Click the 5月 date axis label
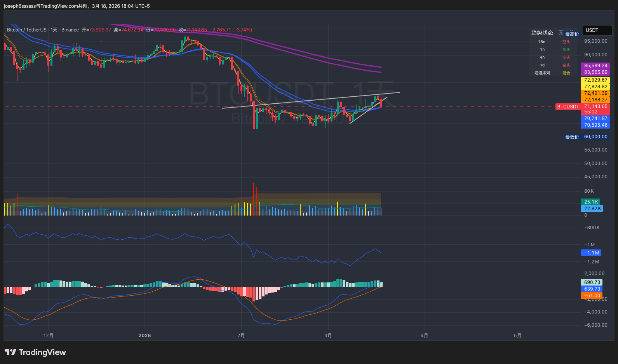The height and width of the screenshot is (364, 618). click(517, 336)
